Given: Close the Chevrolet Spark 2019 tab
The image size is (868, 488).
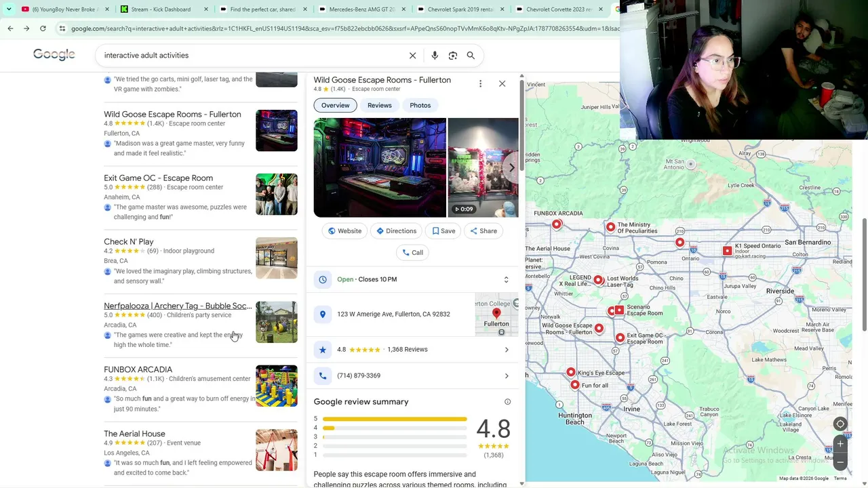Looking at the screenshot, I should (501, 9).
